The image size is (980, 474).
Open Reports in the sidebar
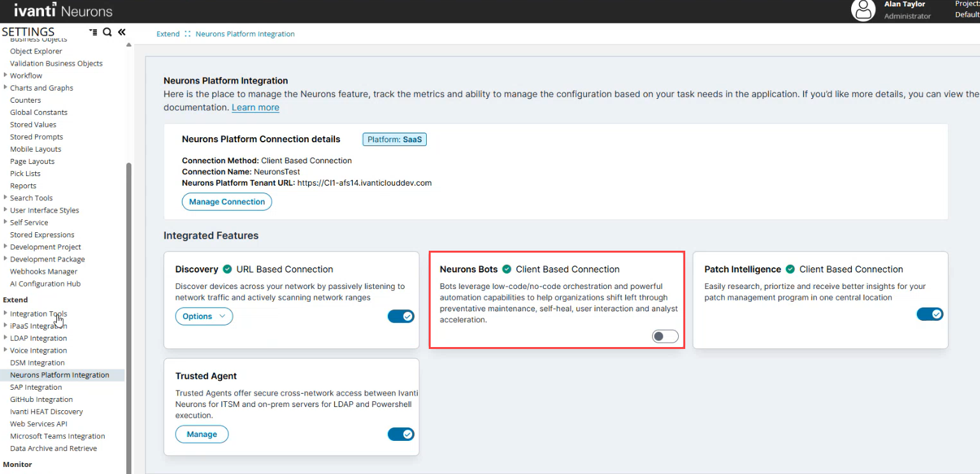(23, 186)
